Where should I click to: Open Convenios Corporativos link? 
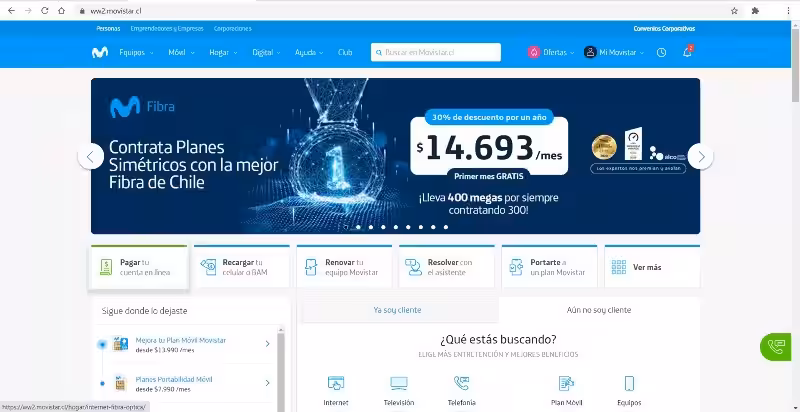click(664, 29)
